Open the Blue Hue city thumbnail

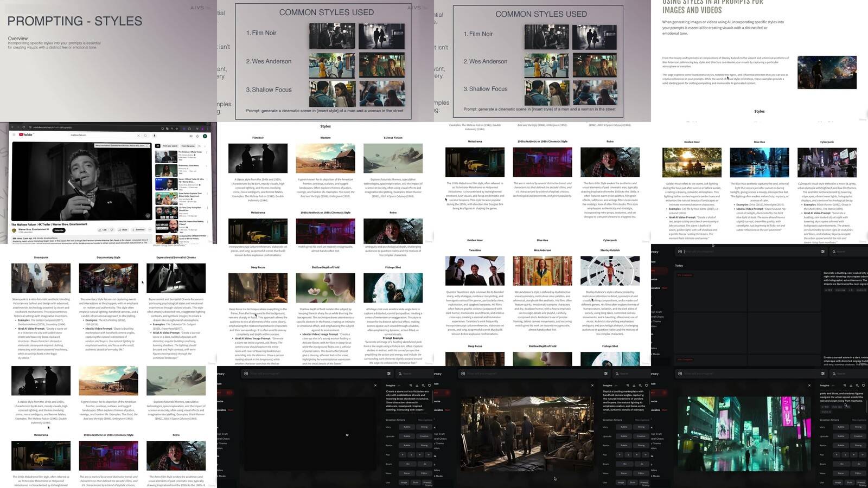click(x=759, y=163)
